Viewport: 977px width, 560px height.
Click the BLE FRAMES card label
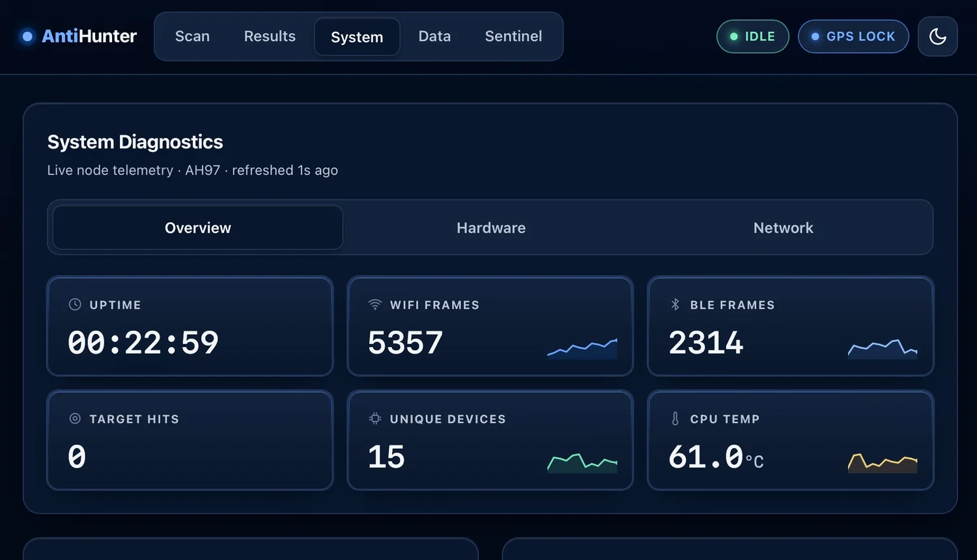click(733, 305)
